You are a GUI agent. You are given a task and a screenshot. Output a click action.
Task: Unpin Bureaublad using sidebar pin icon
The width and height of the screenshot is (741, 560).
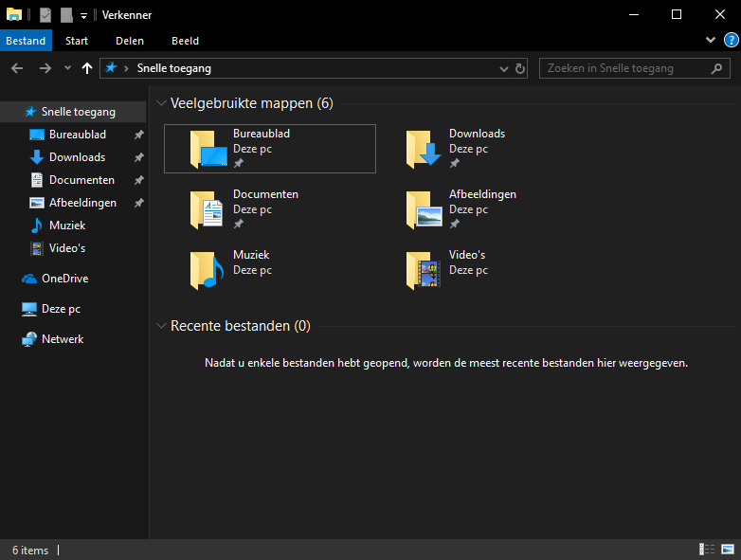[138, 135]
